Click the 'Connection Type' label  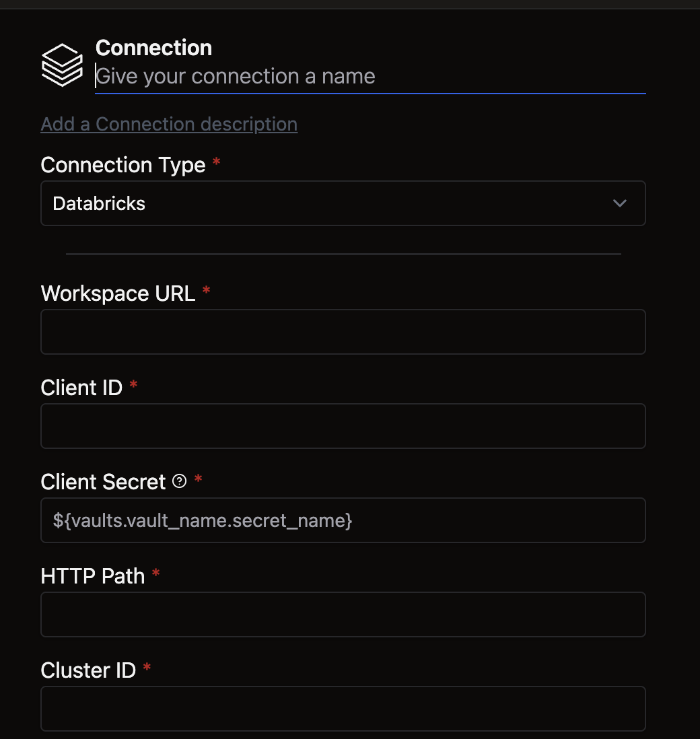point(123,165)
